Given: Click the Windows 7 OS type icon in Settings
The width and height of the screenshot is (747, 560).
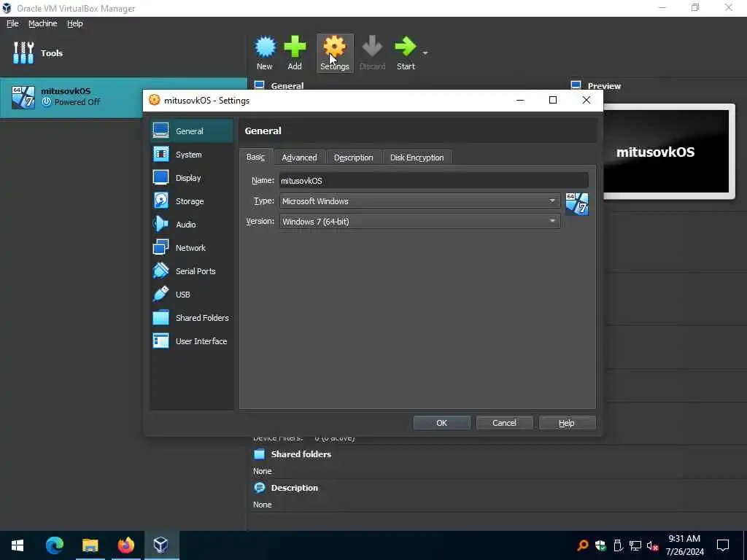Looking at the screenshot, I should 577,204.
